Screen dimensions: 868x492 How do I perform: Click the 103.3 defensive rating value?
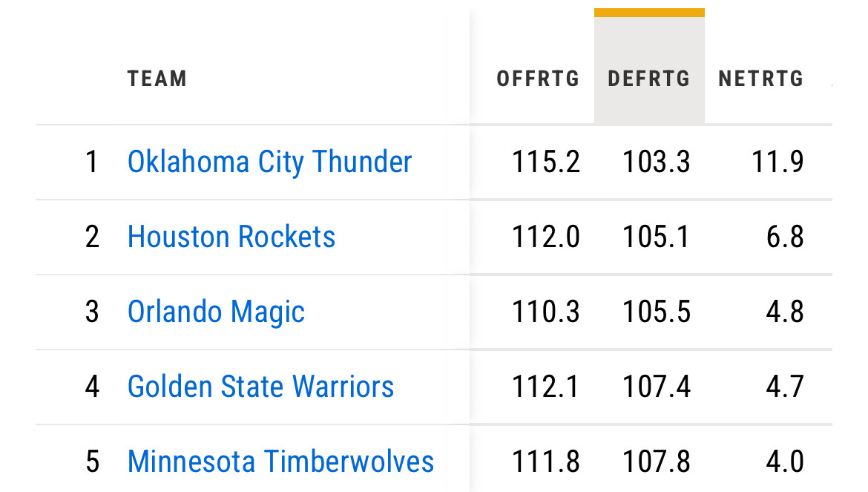tap(657, 162)
